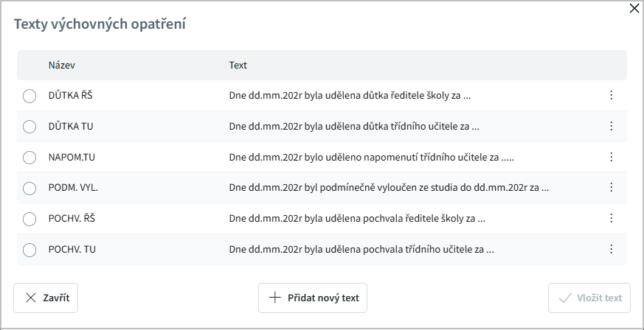Open three-dot menu for POCHV. ŘŠ row
Screen dimensions: 644x330
(x=611, y=218)
